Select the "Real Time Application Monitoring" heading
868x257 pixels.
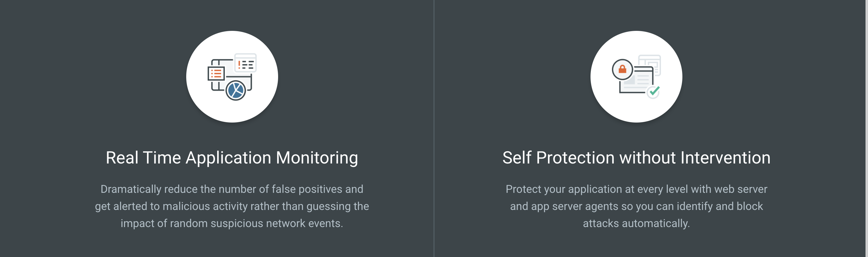coord(232,157)
